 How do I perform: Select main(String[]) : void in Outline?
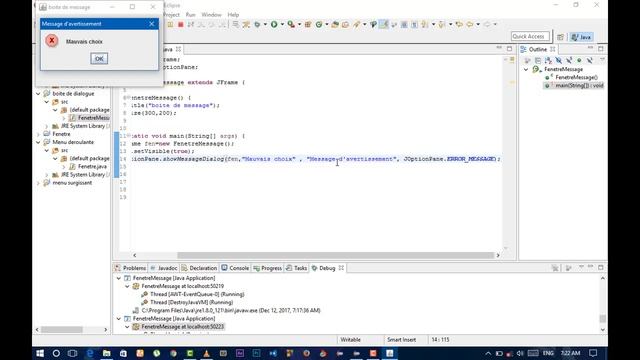pyautogui.click(x=579, y=85)
